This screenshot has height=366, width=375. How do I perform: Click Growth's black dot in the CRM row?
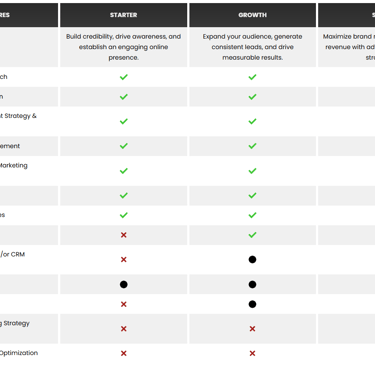click(x=252, y=259)
